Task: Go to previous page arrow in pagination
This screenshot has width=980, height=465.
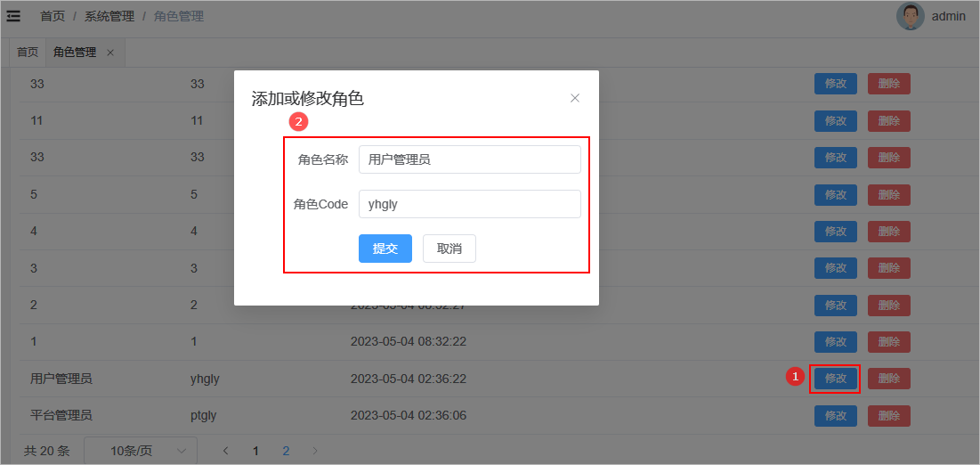Action: [225, 451]
